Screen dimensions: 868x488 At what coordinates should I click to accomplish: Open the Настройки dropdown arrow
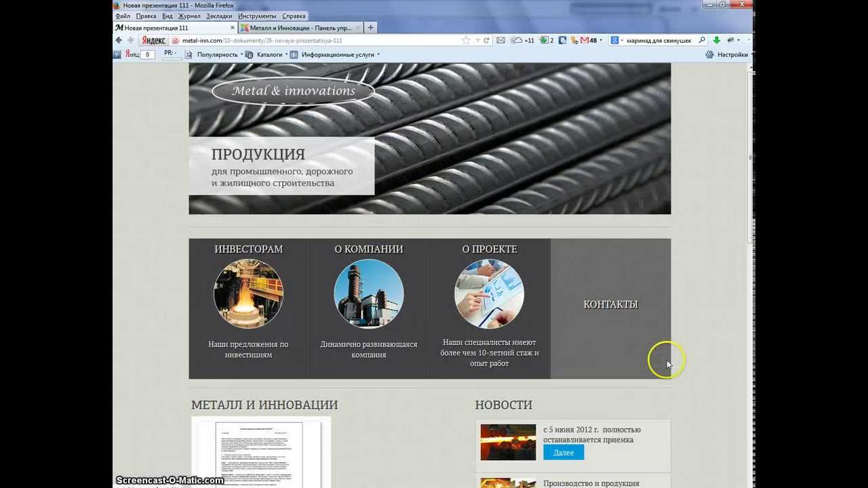click(751, 54)
